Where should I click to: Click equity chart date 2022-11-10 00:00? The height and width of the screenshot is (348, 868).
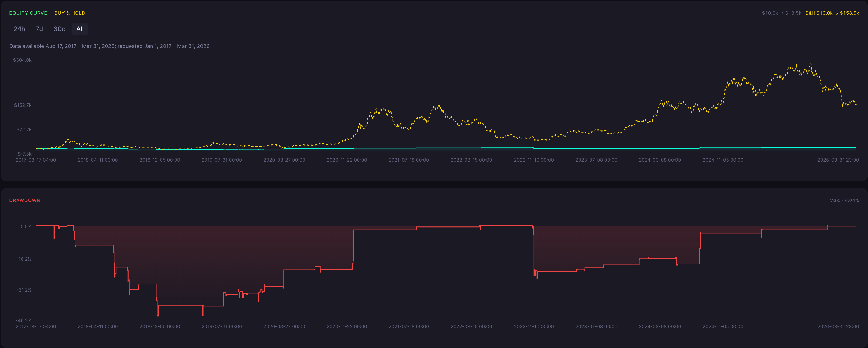coord(534,160)
